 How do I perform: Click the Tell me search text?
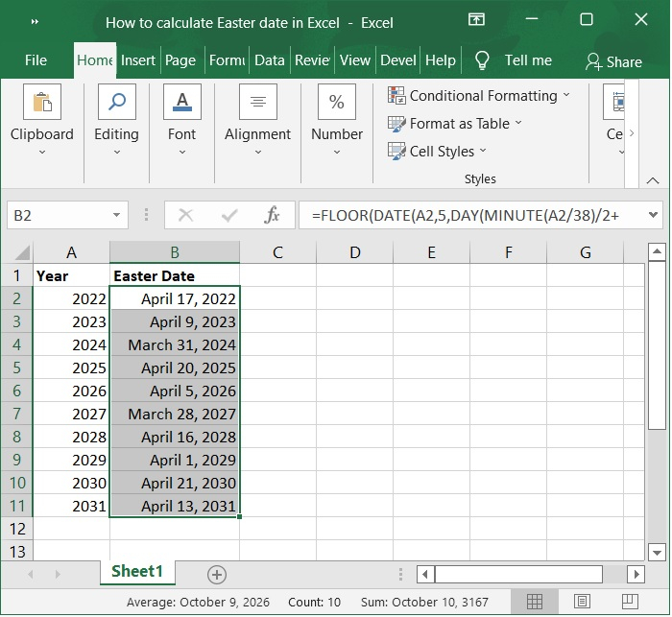click(x=528, y=60)
